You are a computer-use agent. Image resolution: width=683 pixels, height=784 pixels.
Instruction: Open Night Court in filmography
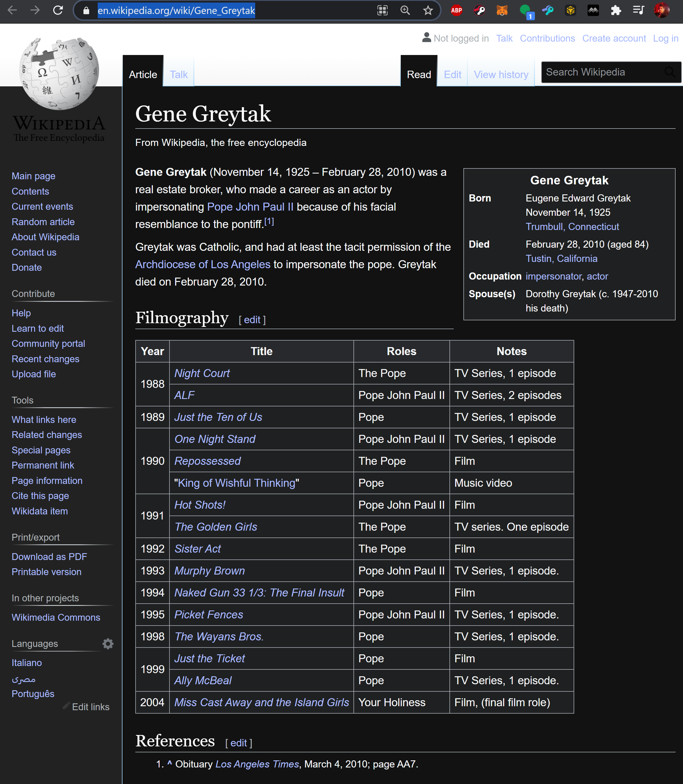click(202, 373)
